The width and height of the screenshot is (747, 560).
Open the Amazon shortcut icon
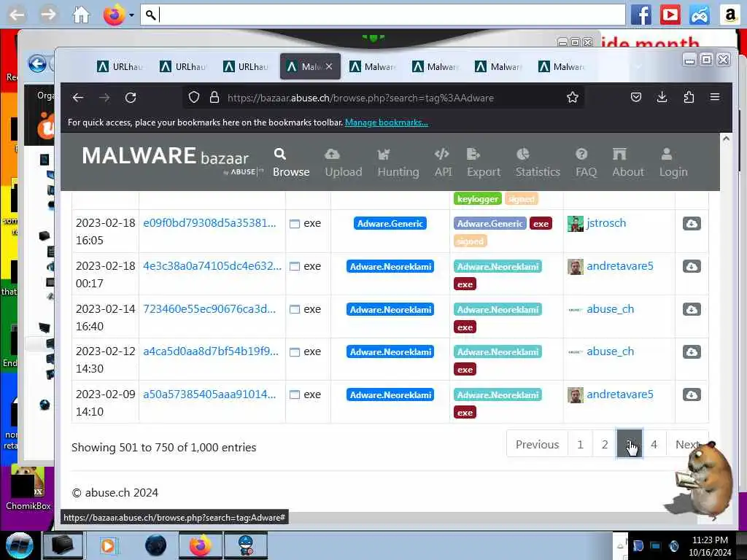click(x=729, y=15)
